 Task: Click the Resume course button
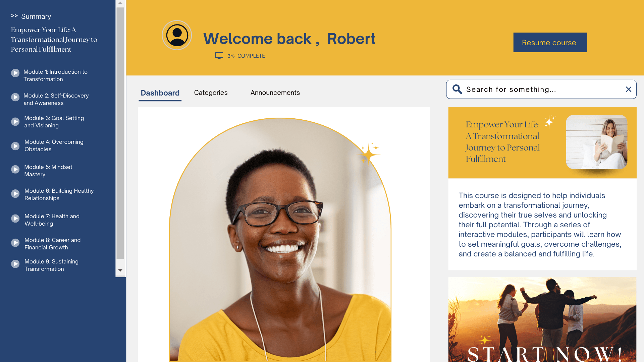[x=550, y=43]
